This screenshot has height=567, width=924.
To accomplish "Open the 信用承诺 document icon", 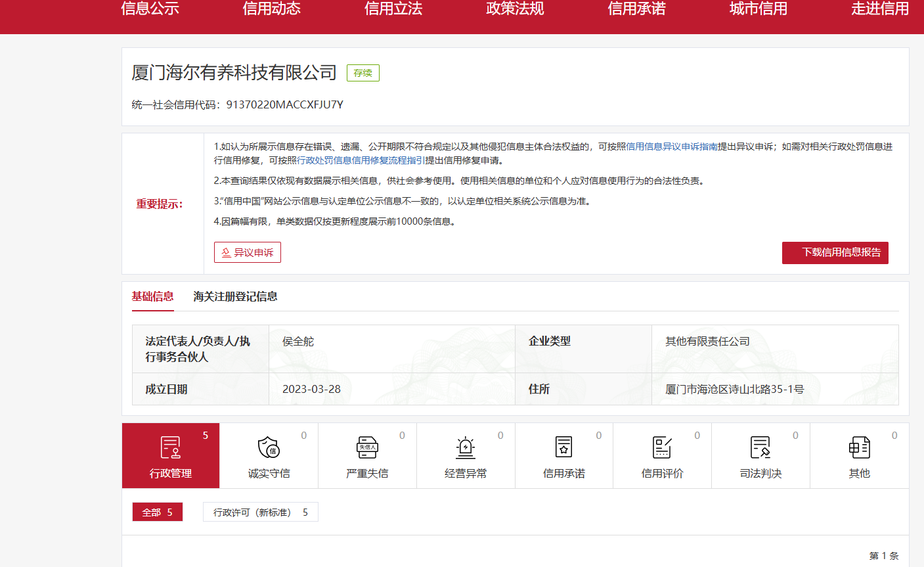I will point(563,448).
